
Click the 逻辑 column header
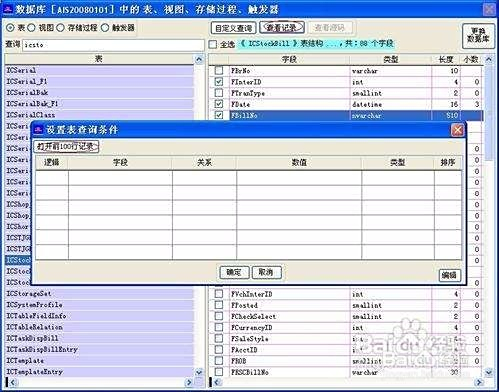coord(52,163)
